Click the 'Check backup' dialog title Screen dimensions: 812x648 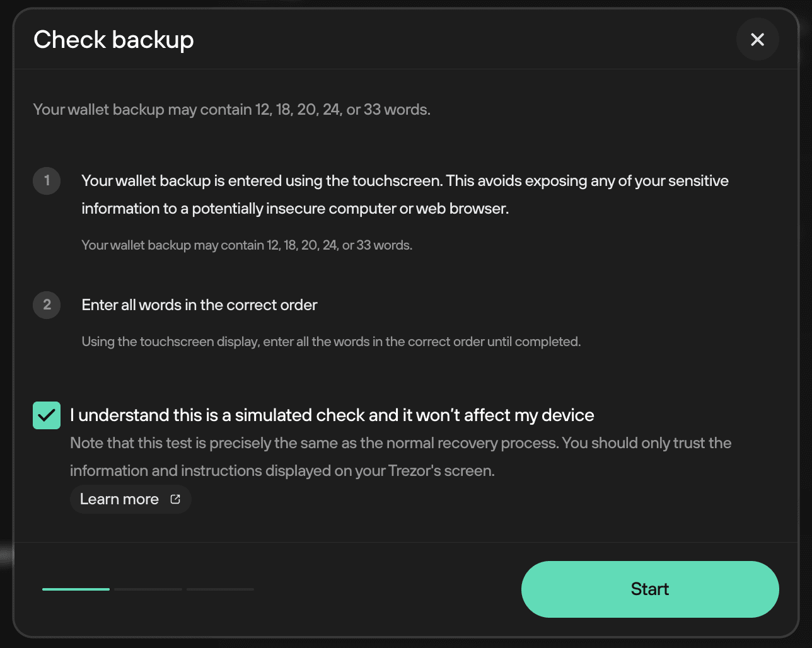click(x=113, y=40)
